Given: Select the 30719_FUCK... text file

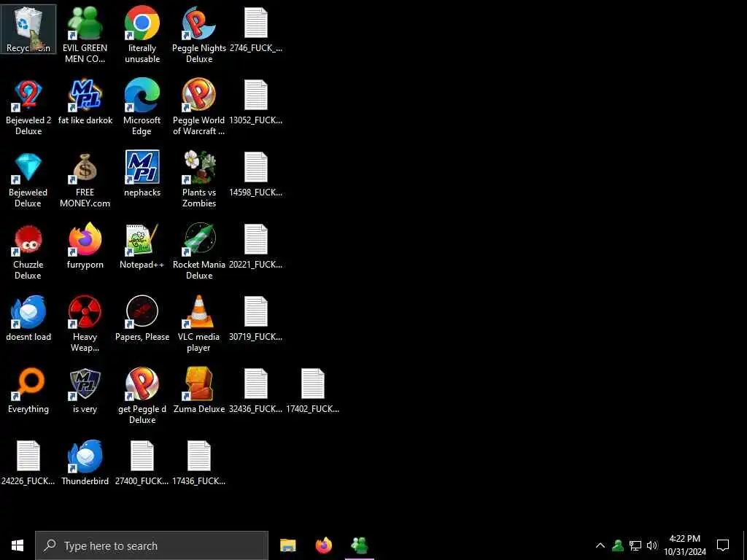Looking at the screenshot, I should coord(256,319).
